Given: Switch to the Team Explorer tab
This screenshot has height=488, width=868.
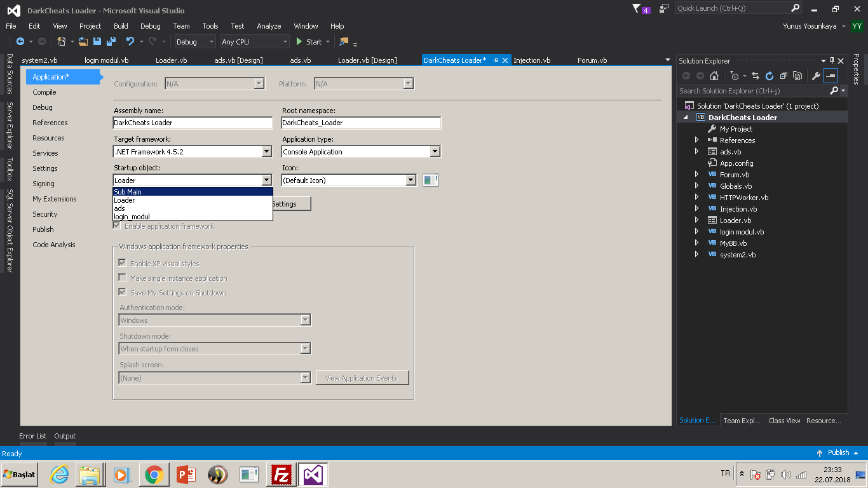Looking at the screenshot, I should (742, 421).
